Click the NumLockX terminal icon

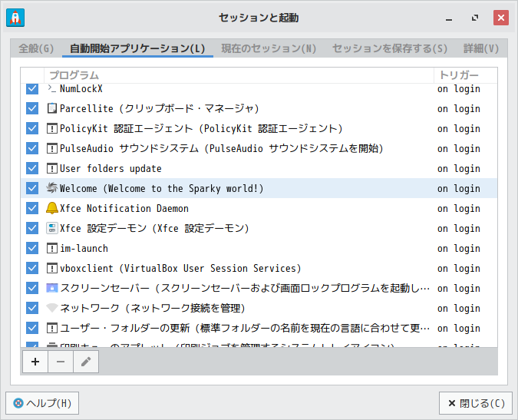[52, 88]
